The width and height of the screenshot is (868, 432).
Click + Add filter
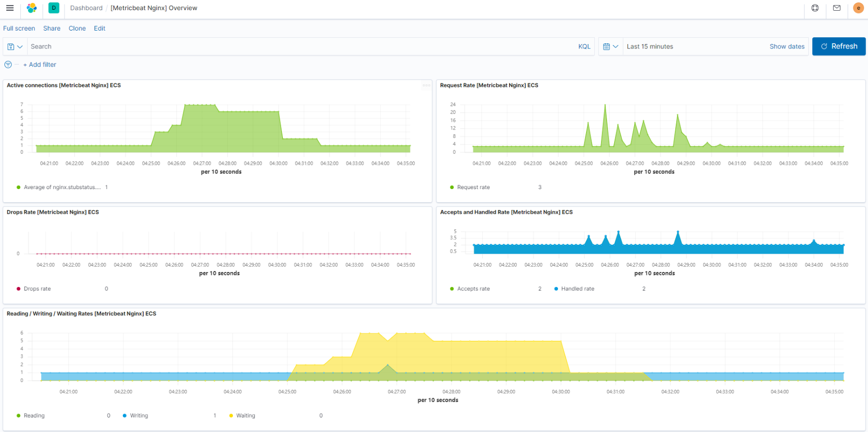(40, 64)
